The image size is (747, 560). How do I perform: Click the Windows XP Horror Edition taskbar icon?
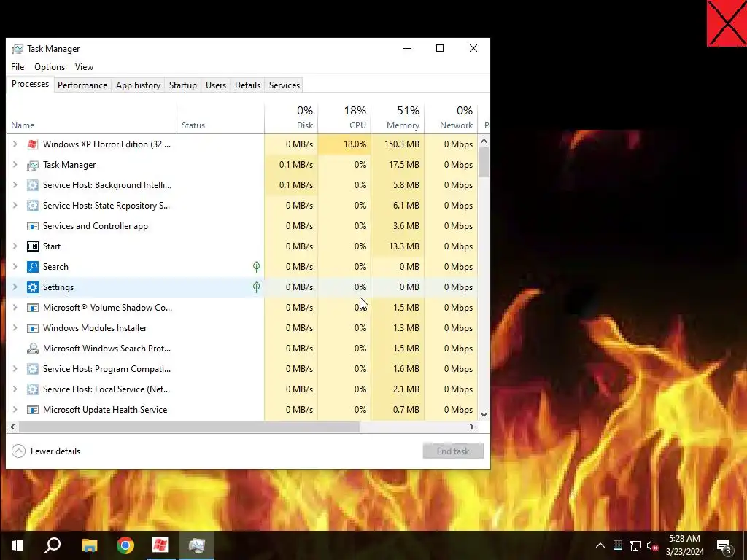160,545
